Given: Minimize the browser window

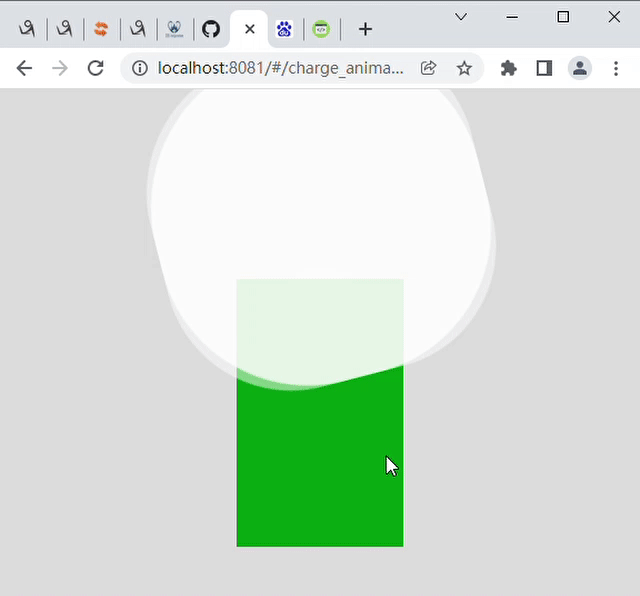Looking at the screenshot, I should point(512,17).
